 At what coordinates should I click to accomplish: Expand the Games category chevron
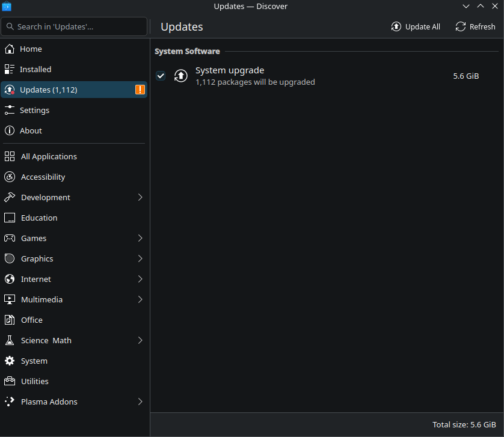tap(140, 238)
